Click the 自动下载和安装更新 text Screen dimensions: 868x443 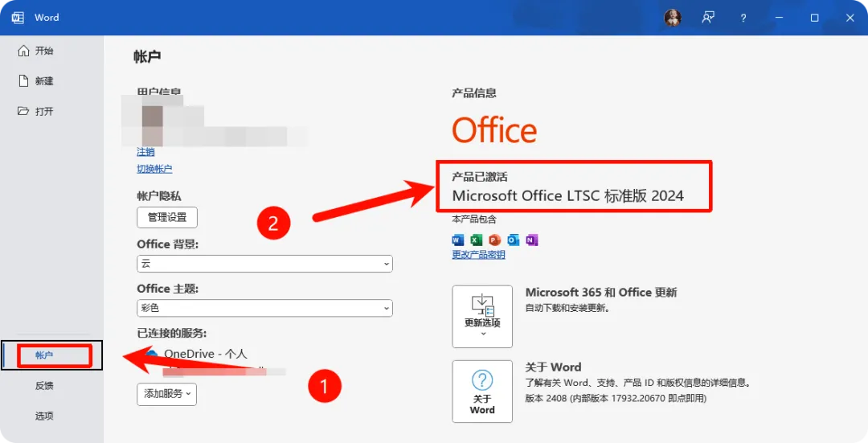click(x=567, y=308)
